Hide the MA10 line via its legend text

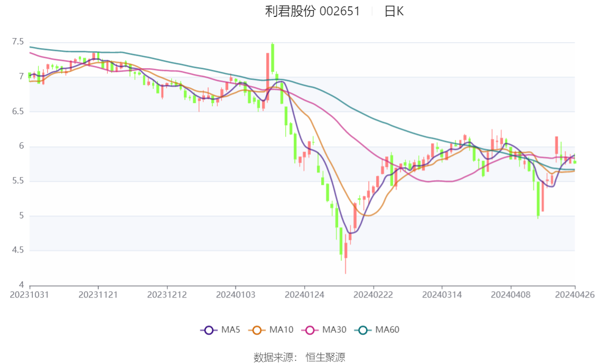click(281, 330)
